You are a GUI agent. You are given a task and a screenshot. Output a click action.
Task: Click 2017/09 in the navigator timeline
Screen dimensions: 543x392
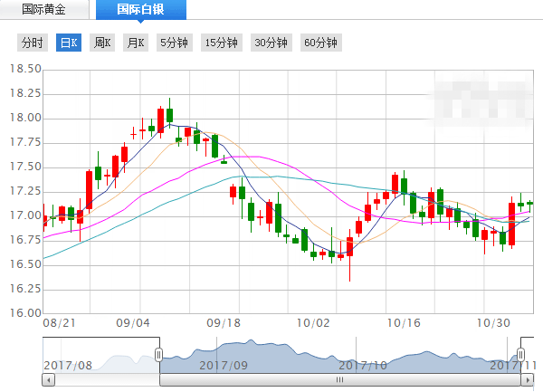pyautogui.click(x=223, y=365)
